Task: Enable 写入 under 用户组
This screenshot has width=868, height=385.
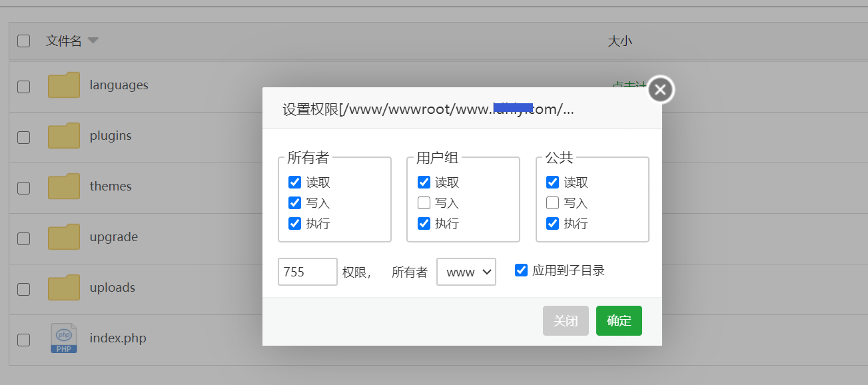Action: point(424,202)
